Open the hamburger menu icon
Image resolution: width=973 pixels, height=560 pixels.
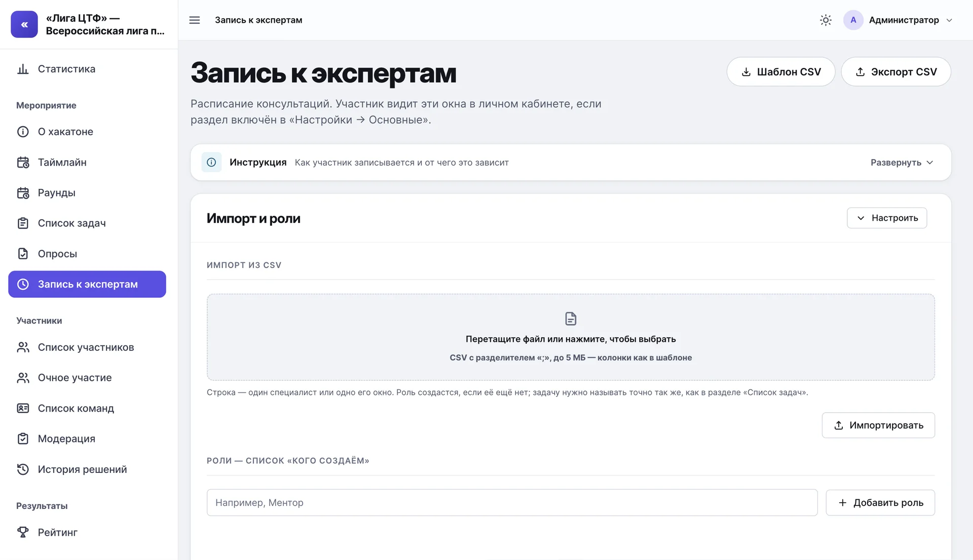point(195,20)
